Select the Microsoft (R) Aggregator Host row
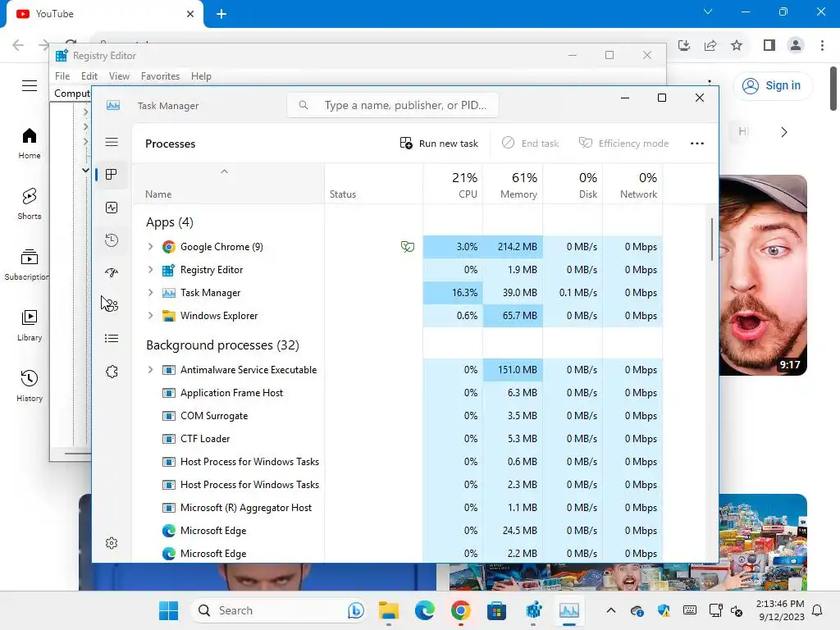 397,507
